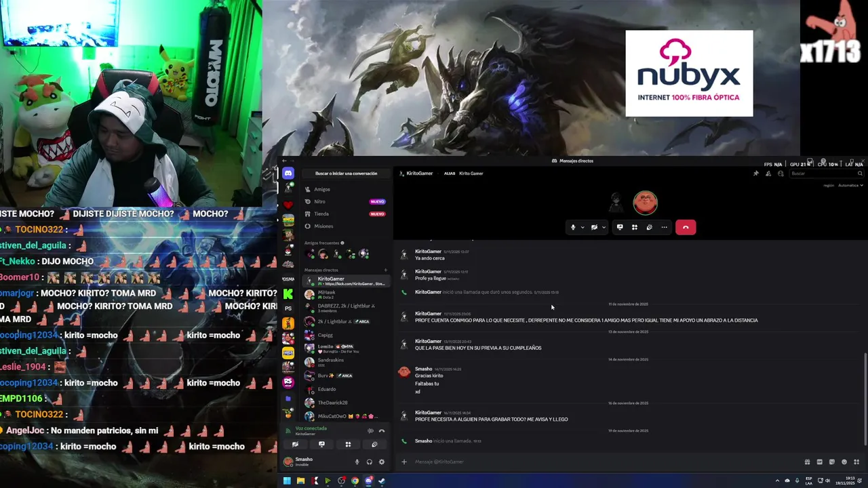
Task: Open emoji picker in message bar
Action: click(x=844, y=462)
